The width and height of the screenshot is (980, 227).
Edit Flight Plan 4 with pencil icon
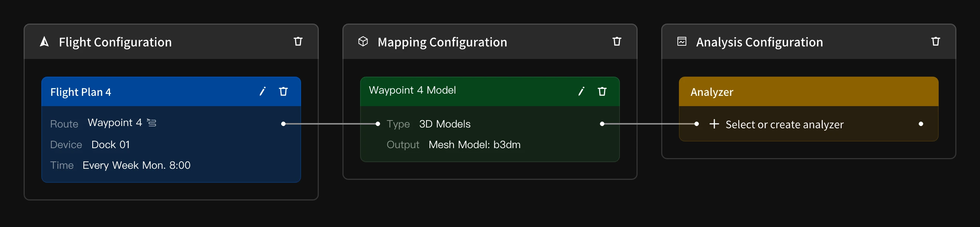click(x=262, y=91)
